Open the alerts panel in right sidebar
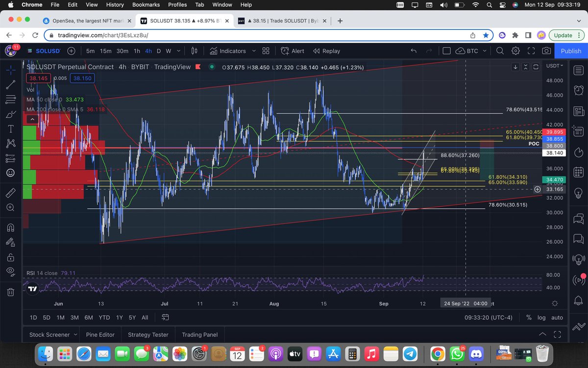Viewport: 588px width, 368px height. pyautogui.click(x=578, y=90)
